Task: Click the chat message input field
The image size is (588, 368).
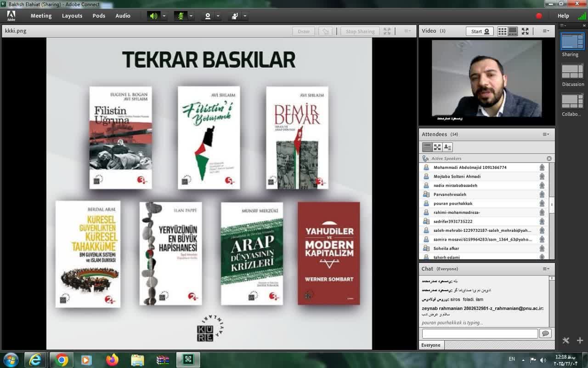Action: coord(480,333)
